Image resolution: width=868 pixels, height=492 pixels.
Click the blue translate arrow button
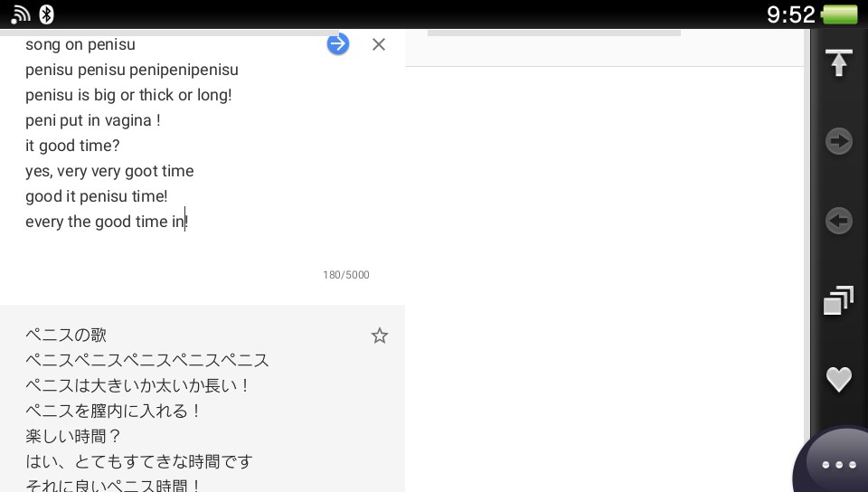click(x=338, y=43)
